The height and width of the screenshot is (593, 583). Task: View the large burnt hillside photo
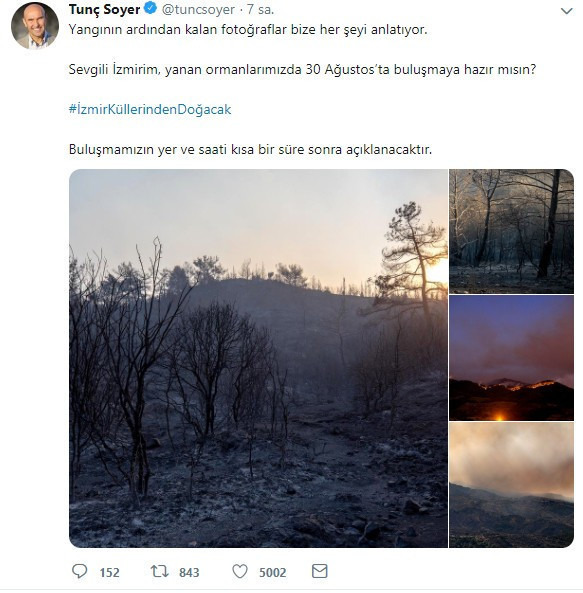tap(258, 358)
